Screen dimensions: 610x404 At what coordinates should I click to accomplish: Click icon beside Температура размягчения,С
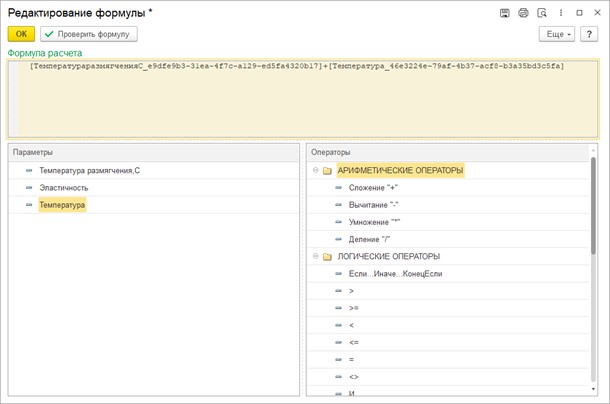pyautogui.click(x=29, y=170)
